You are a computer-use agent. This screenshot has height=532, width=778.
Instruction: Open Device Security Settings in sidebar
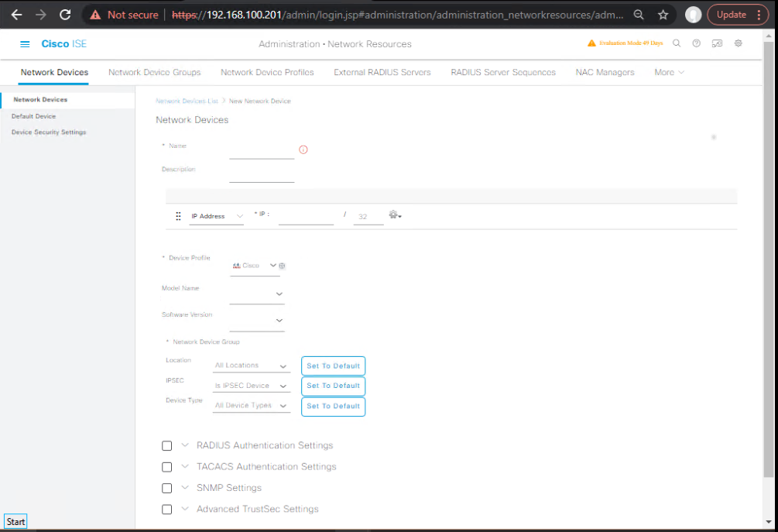point(49,132)
